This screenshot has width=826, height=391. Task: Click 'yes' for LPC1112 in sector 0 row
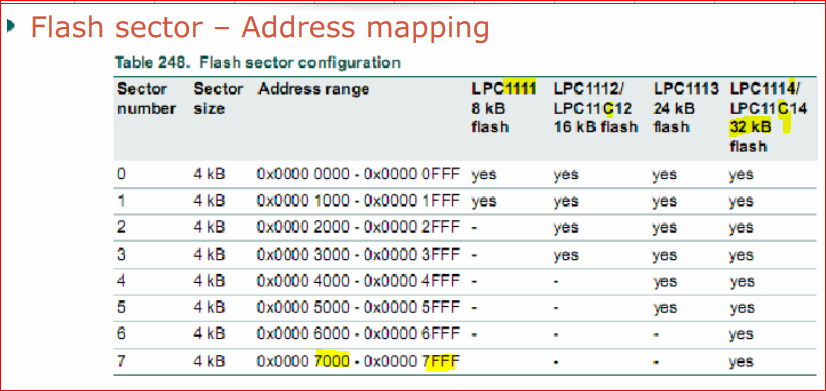(566, 175)
